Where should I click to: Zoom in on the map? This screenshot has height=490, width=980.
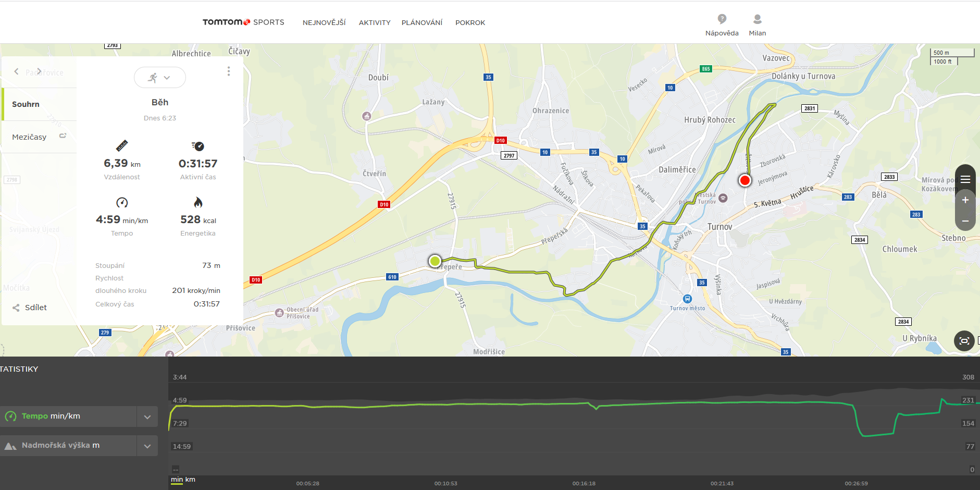pyautogui.click(x=965, y=200)
